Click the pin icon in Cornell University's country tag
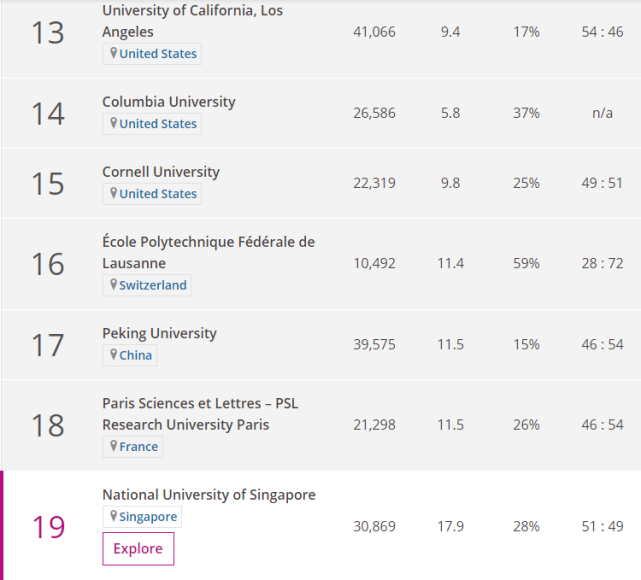The width and height of the screenshot is (641, 580). (114, 194)
